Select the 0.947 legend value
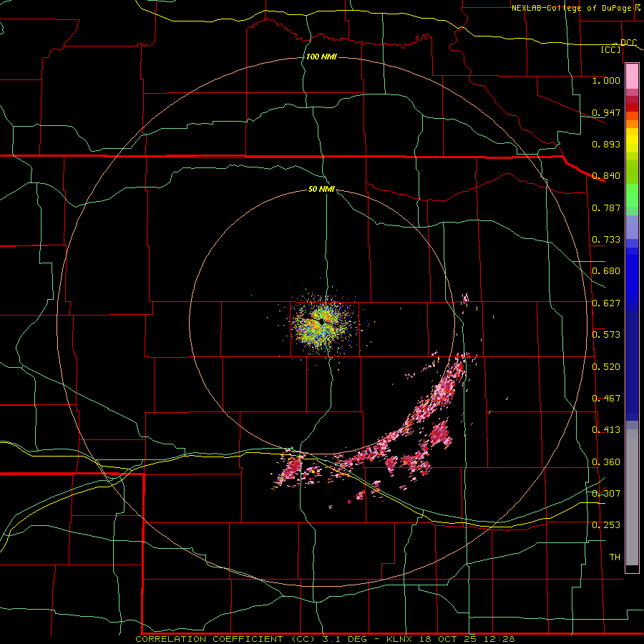Screen dimensions: 644x644 pos(606,112)
